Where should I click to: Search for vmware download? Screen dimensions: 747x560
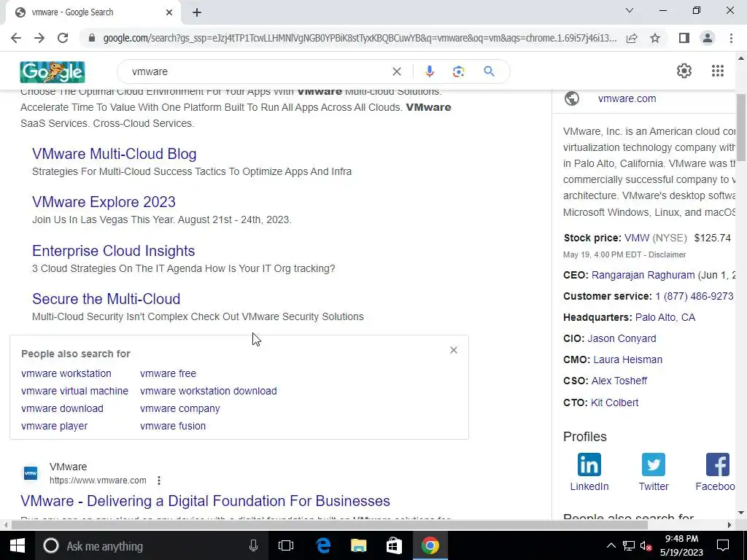click(x=63, y=408)
